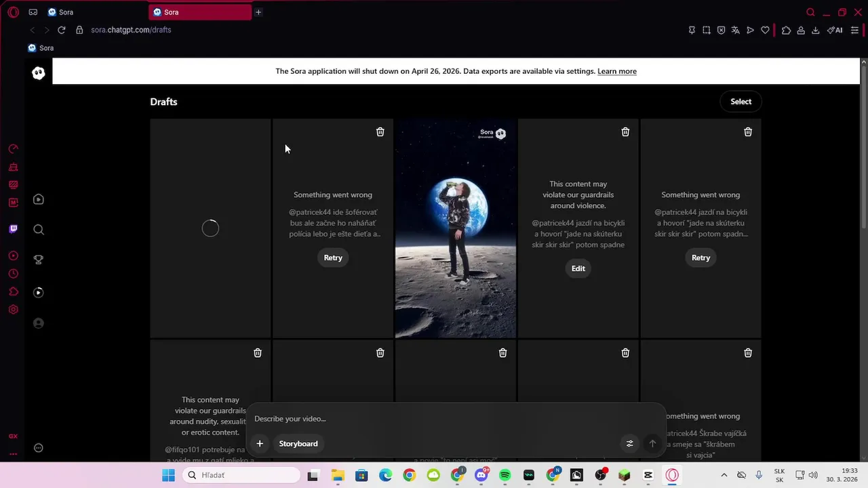Open Opera AI button in toolbar

[x=835, y=30]
